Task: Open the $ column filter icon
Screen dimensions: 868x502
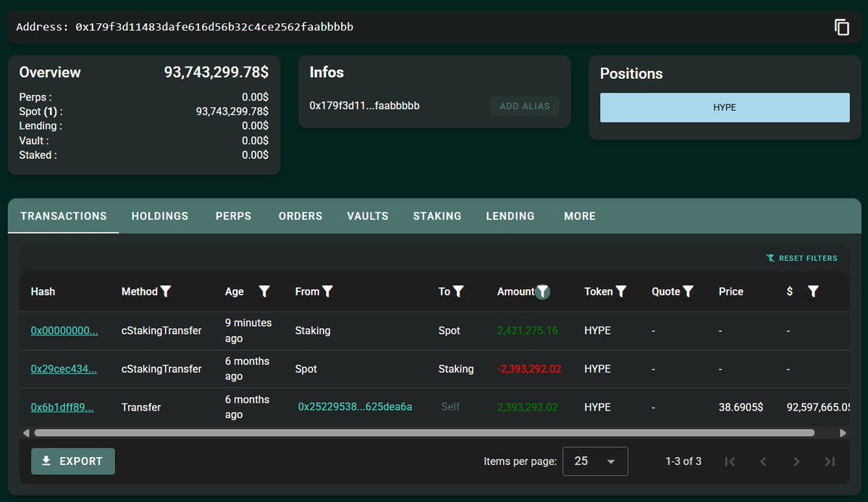Action: (813, 291)
